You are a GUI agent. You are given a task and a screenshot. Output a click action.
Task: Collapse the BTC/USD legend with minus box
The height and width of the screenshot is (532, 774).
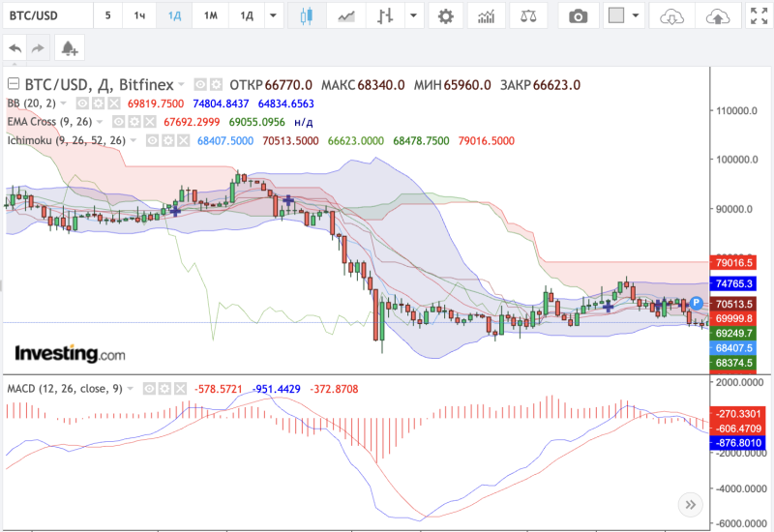pos(14,84)
